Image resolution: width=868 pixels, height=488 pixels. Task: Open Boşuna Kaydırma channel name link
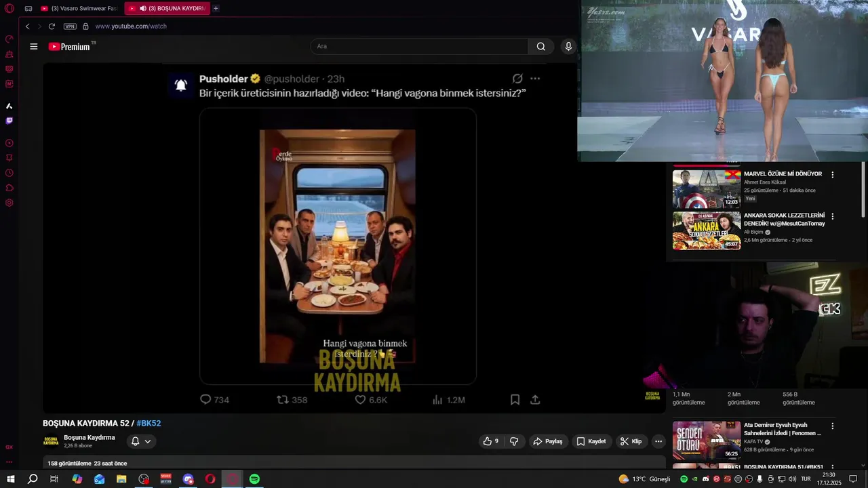coord(90,438)
